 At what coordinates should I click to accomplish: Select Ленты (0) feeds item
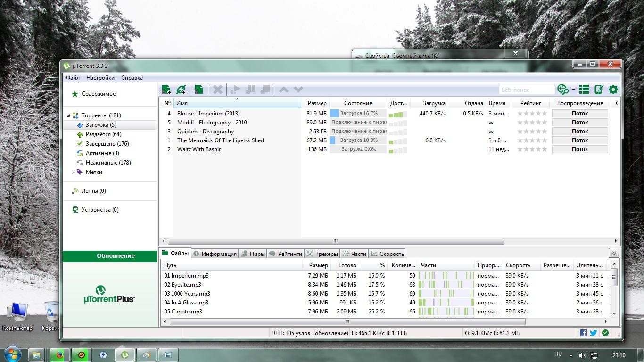[89, 191]
